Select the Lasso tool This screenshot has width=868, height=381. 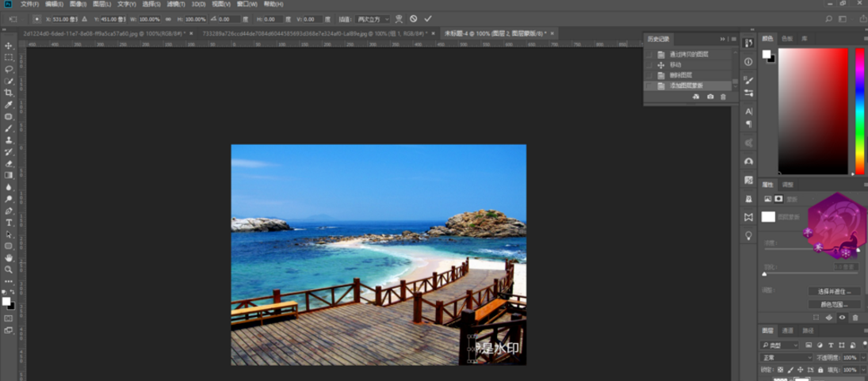[9, 69]
